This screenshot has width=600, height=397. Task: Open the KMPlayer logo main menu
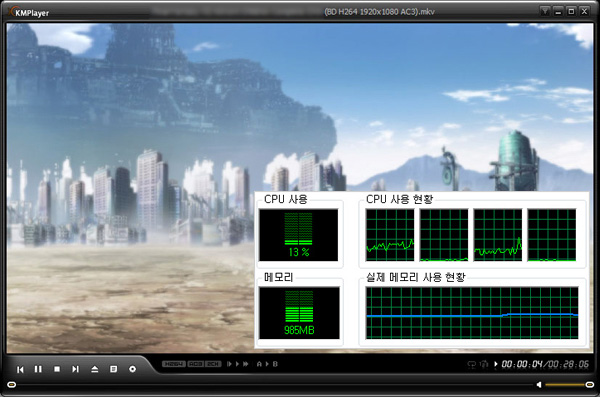[29, 12]
